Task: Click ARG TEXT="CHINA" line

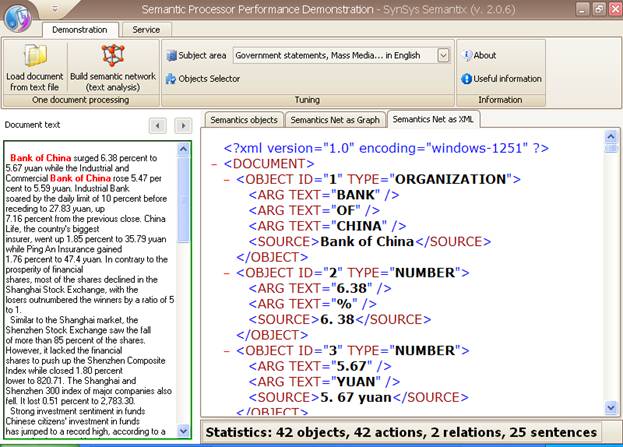Action: 327,226
